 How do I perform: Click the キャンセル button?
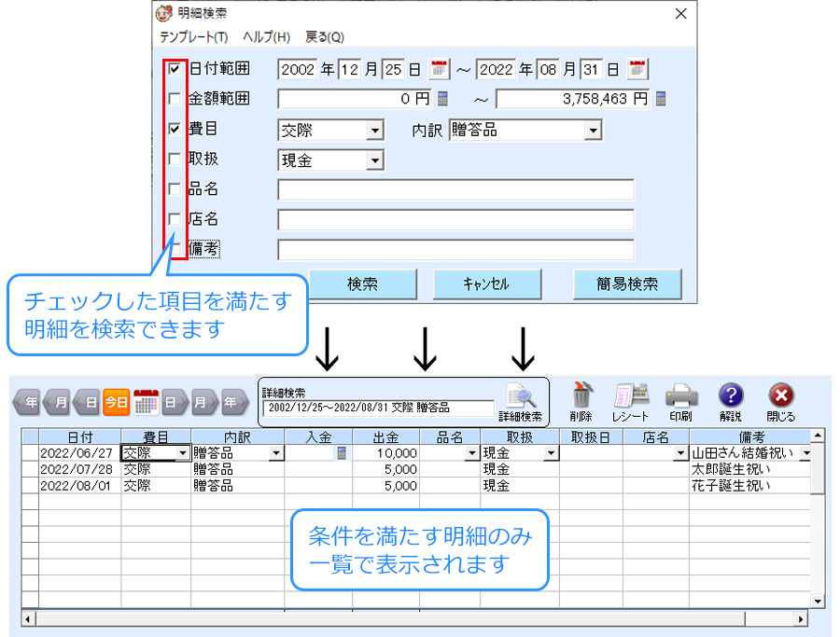tap(487, 284)
